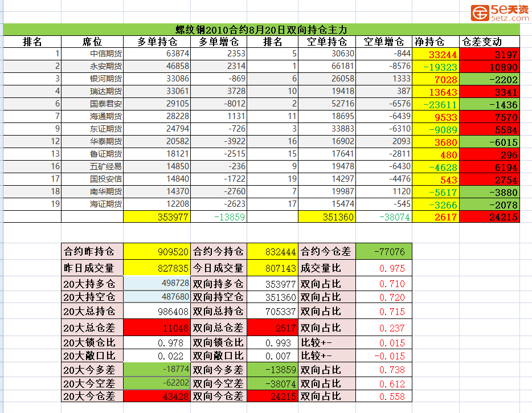Select red cell 11048
The height and width of the screenshot is (413, 532).
point(157,328)
